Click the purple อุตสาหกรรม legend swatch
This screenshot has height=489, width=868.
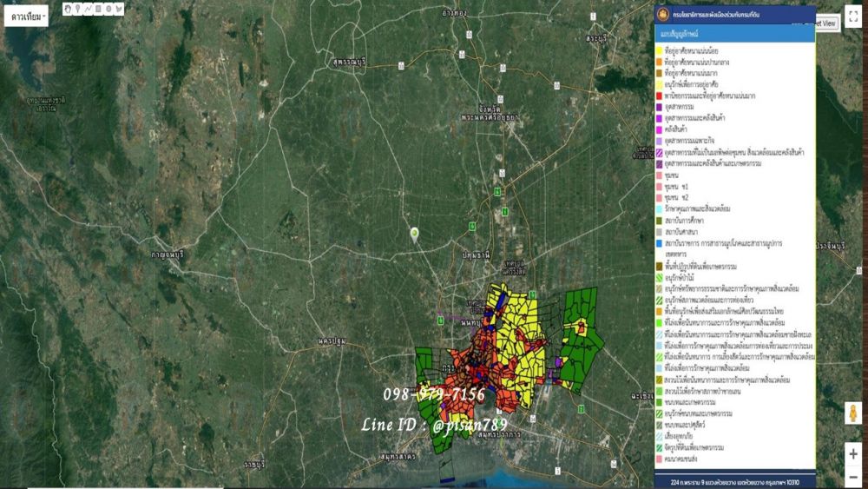659,106
